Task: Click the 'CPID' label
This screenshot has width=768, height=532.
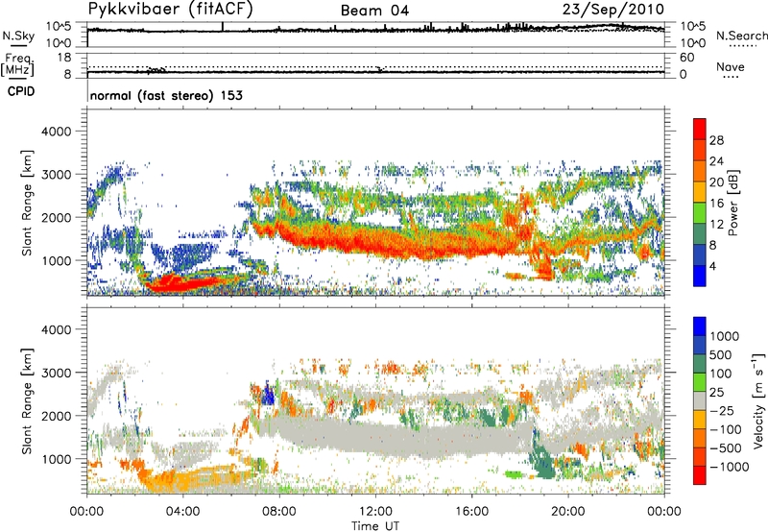Action: coord(21,91)
